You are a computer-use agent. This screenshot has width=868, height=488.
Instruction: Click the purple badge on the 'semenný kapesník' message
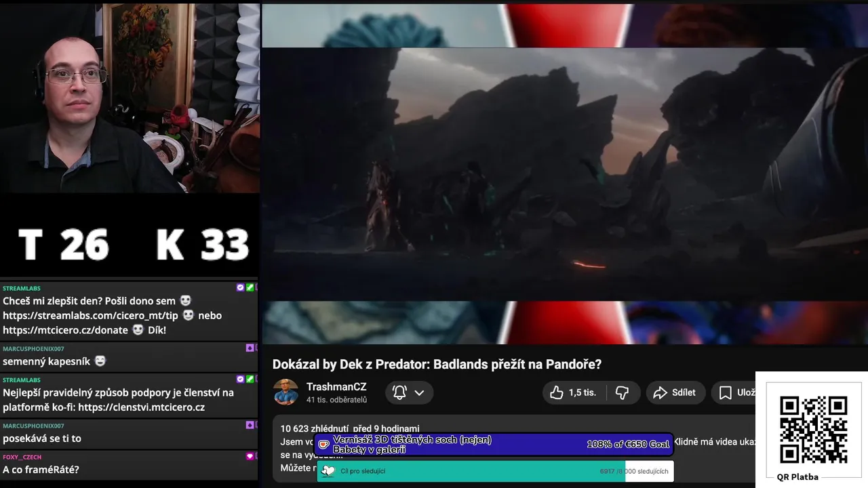250,348
